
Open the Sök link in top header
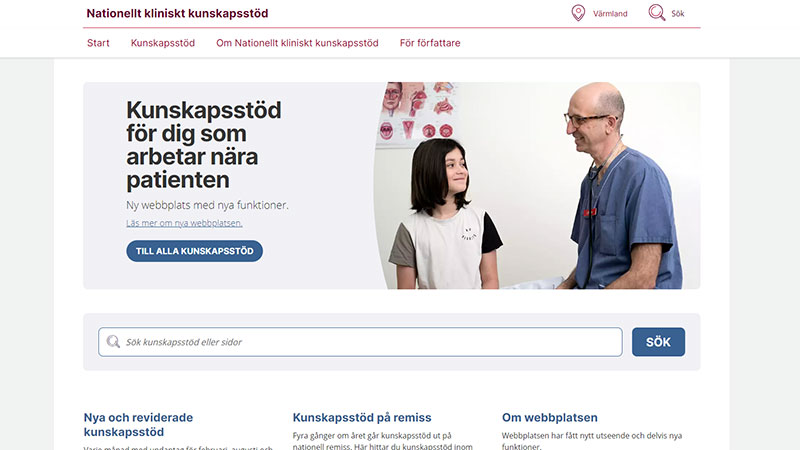[x=678, y=14]
